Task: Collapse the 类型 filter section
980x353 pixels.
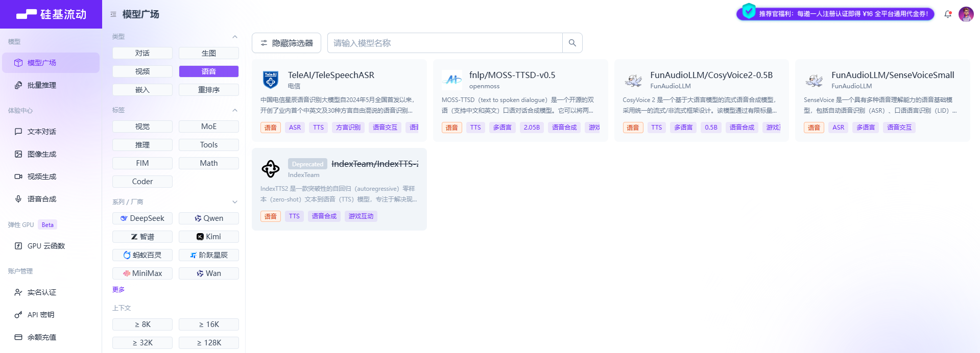Action: click(x=235, y=37)
